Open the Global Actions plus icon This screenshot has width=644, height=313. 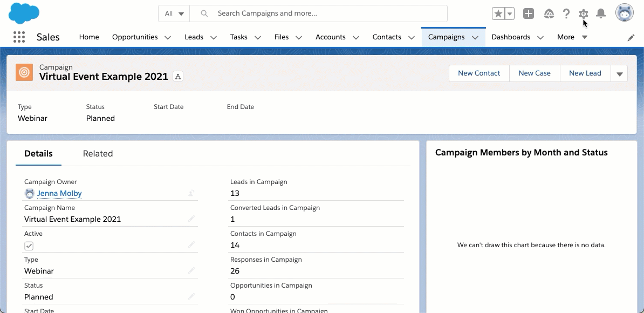tap(529, 14)
